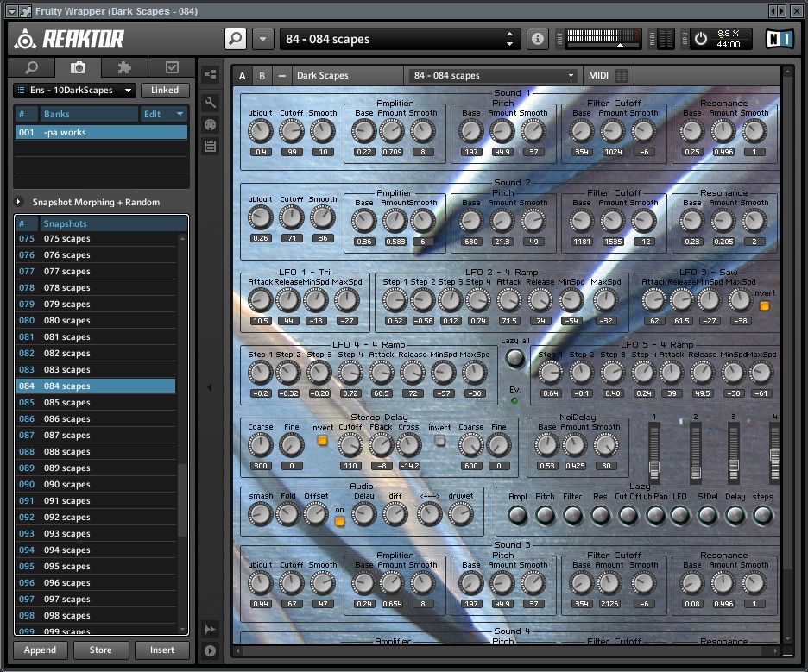Click the Append button
Image resolution: width=808 pixels, height=672 pixels.
[x=40, y=650]
